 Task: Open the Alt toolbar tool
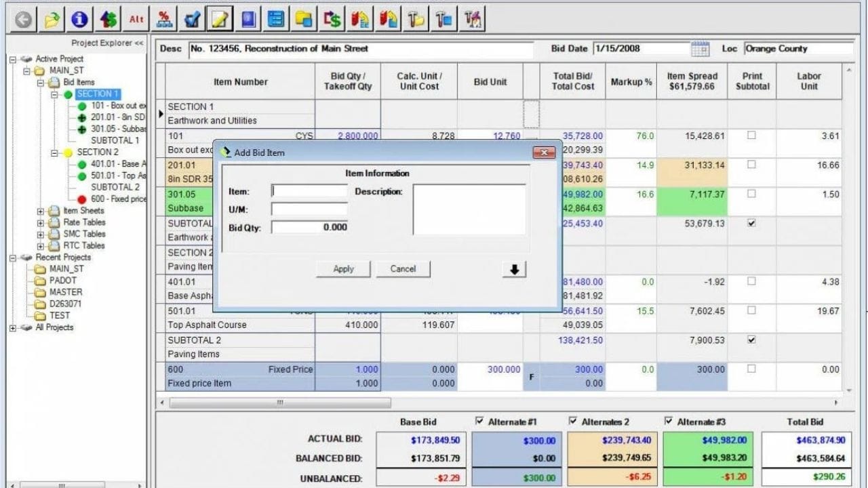tap(136, 19)
